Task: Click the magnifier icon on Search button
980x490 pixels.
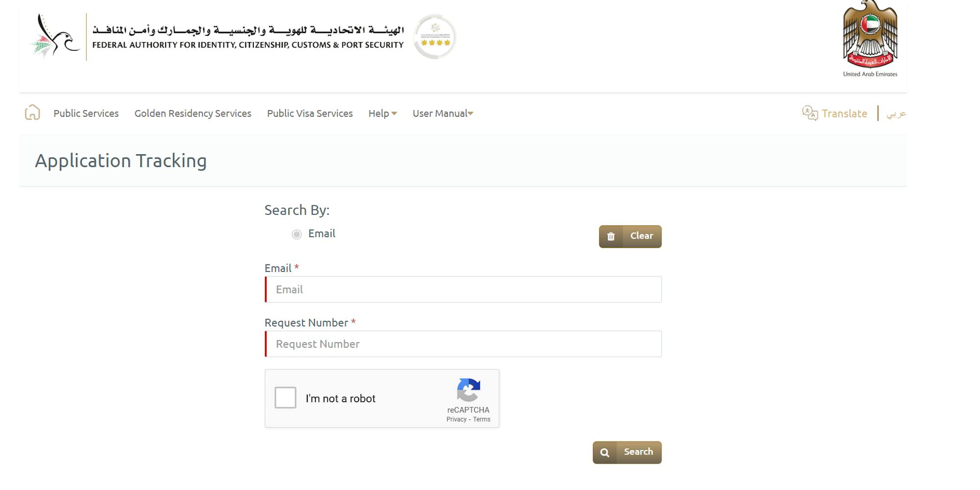Action: click(x=605, y=453)
